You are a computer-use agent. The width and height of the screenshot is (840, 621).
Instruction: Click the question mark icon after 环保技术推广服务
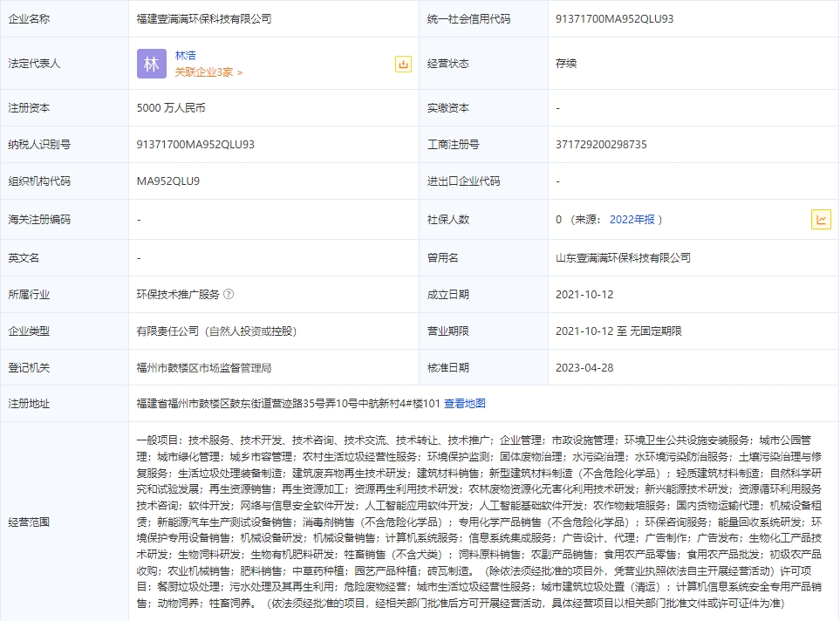[229, 295]
